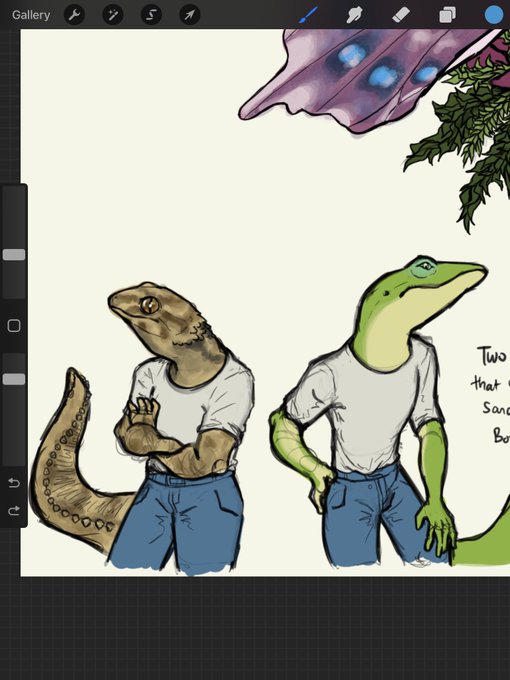Viewport: 510px width, 680px height.
Task: Redo the last undone stroke
Action: [x=14, y=510]
